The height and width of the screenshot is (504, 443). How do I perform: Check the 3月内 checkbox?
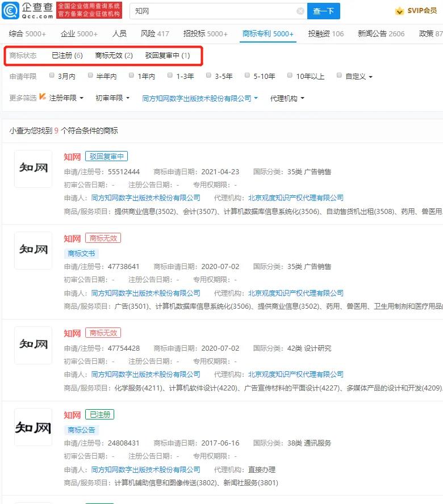52,75
